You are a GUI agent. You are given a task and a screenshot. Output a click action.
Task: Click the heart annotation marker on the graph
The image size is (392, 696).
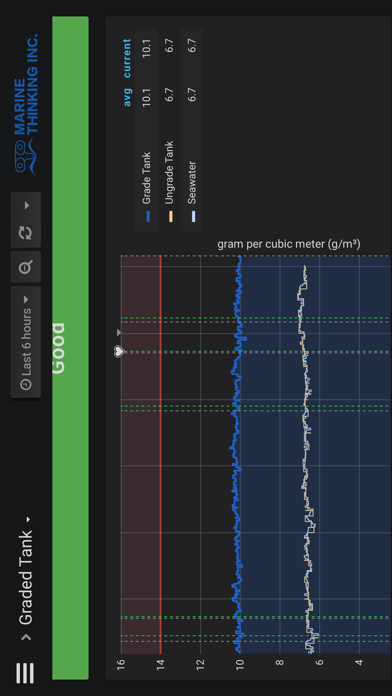(x=119, y=352)
